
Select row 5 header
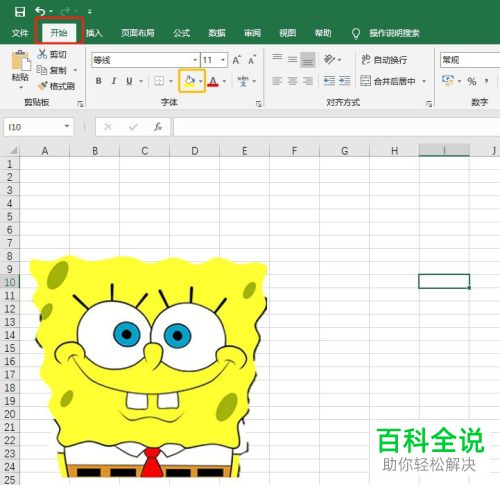[x=10, y=217]
